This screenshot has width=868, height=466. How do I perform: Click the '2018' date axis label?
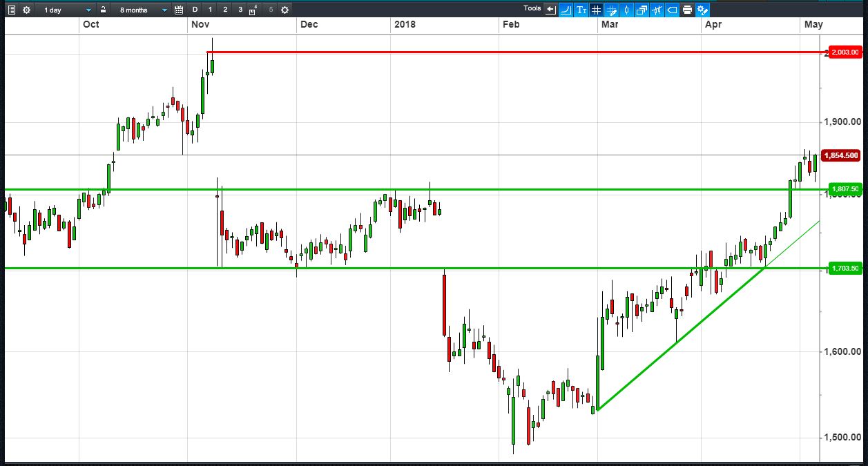click(x=405, y=25)
